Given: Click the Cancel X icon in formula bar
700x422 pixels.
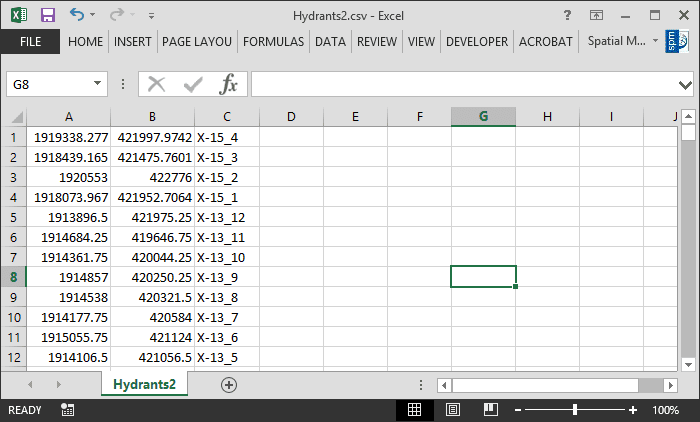Looking at the screenshot, I should [x=157, y=84].
